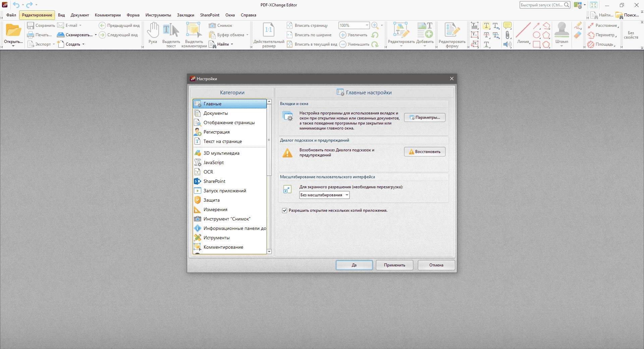Expand the E-mail dropdown arrow
The height and width of the screenshot is (349, 644).
point(80,26)
